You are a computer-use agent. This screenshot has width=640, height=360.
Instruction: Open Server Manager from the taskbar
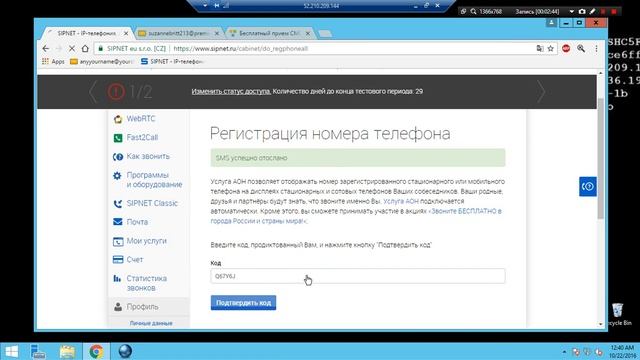[38, 352]
